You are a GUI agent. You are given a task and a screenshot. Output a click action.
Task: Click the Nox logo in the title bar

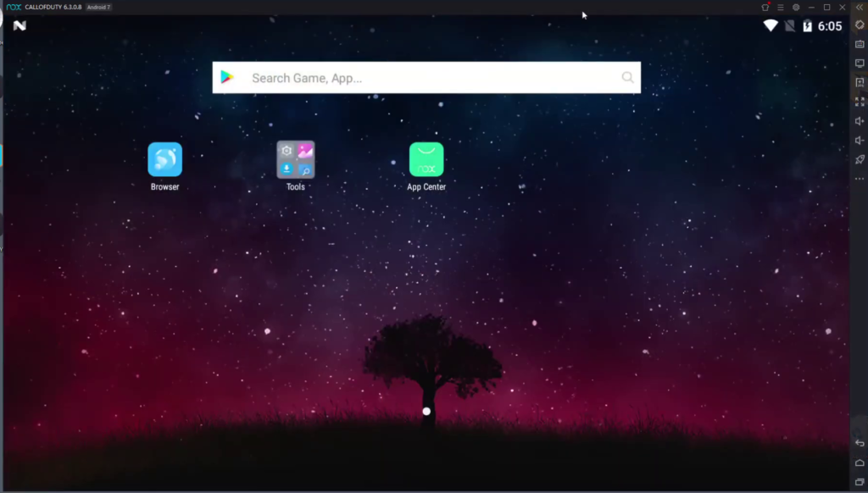pos(14,7)
